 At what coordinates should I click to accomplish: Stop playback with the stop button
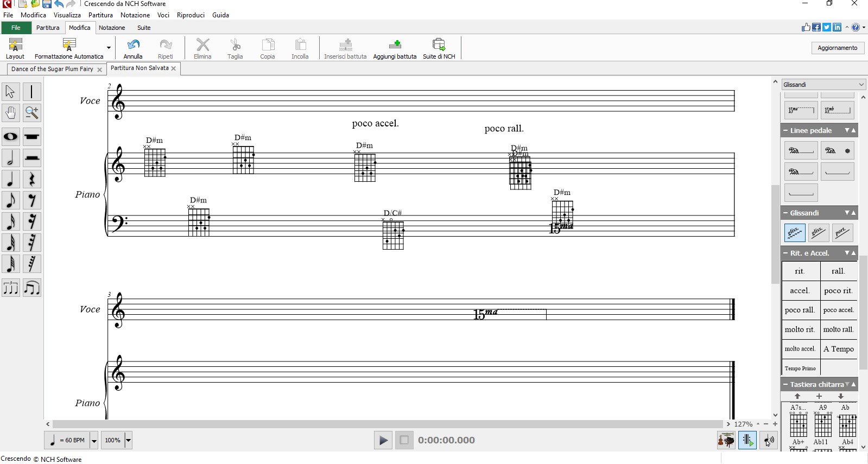(404, 440)
